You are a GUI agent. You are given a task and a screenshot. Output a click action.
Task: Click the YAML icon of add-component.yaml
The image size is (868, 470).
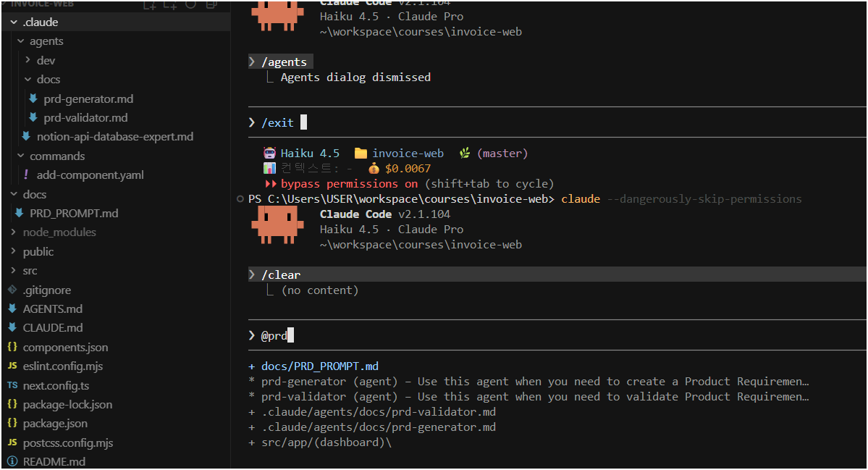pyautogui.click(x=26, y=175)
